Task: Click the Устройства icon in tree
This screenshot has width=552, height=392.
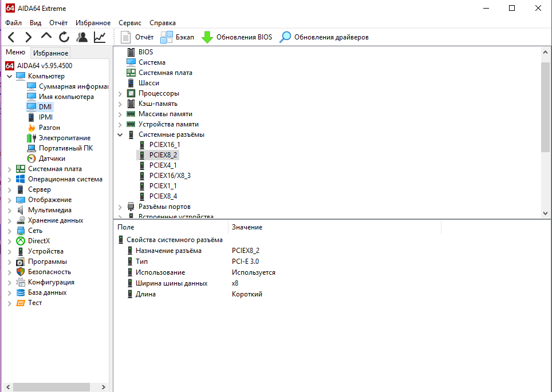Action: (x=21, y=251)
